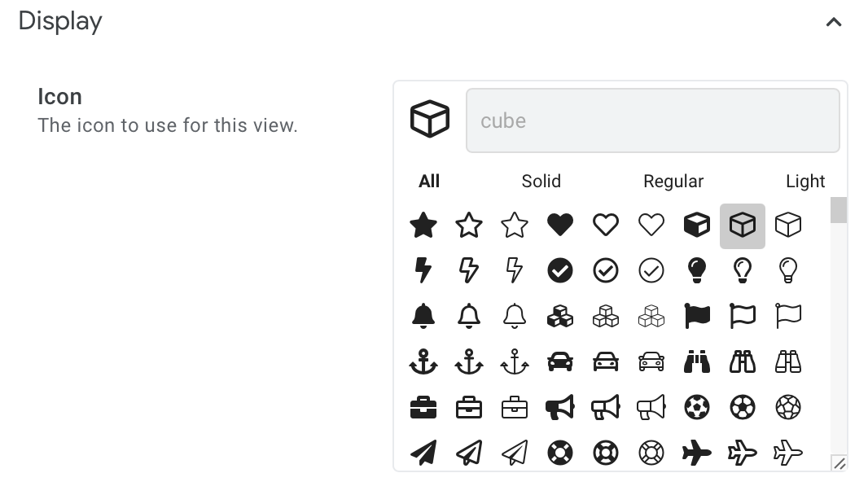Open the Light icons tab
Screen dimensions: 868x495
point(805,182)
